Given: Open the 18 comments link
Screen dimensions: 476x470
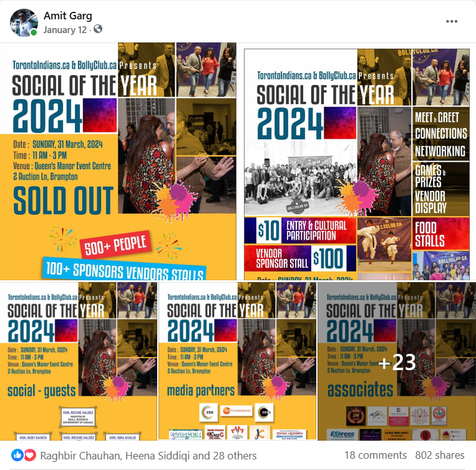Looking at the screenshot, I should pos(375,455).
